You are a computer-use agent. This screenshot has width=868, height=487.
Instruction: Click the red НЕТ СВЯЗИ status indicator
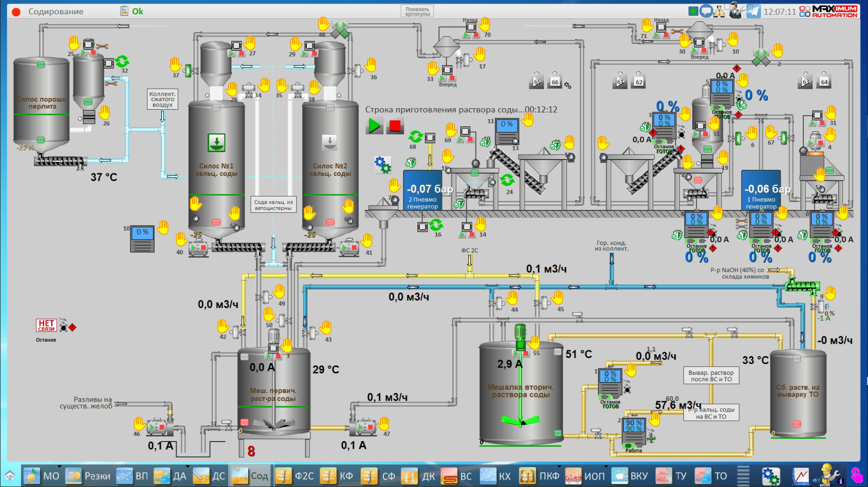pos(46,325)
